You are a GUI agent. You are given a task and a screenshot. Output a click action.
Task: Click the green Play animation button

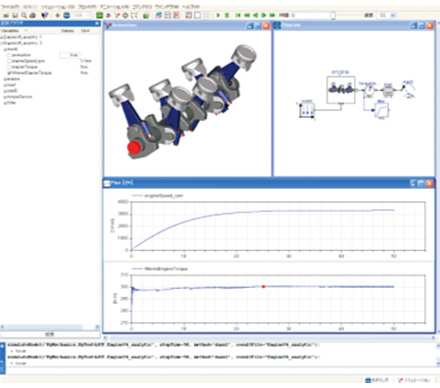(x=218, y=15)
